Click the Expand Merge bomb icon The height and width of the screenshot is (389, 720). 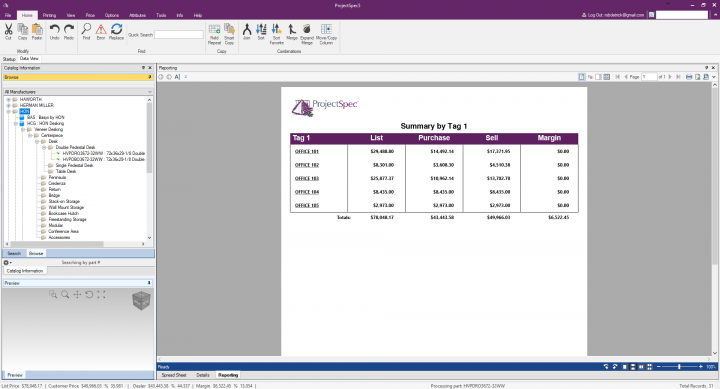pyautogui.click(x=307, y=34)
